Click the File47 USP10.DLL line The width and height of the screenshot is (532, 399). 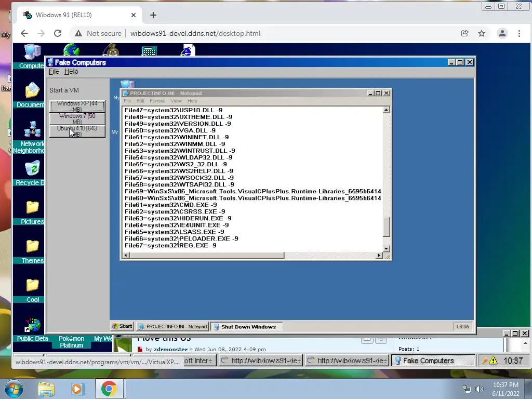[174, 110]
